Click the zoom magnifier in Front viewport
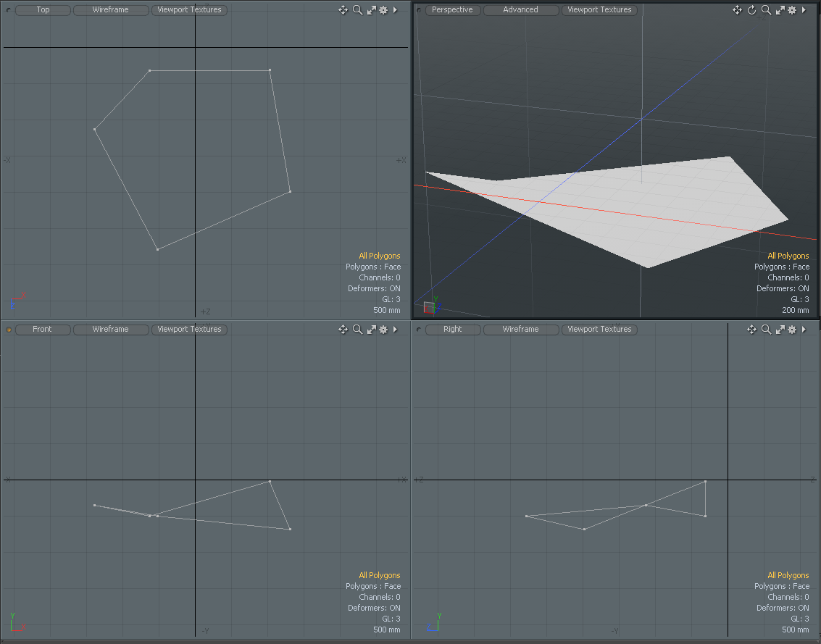The height and width of the screenshot is (644, 821). 357,330
